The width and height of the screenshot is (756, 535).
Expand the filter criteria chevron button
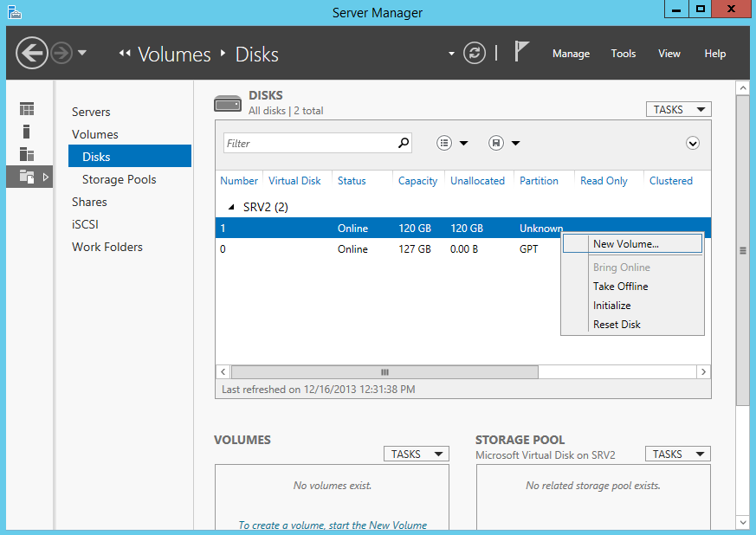(x=693, y=144)
